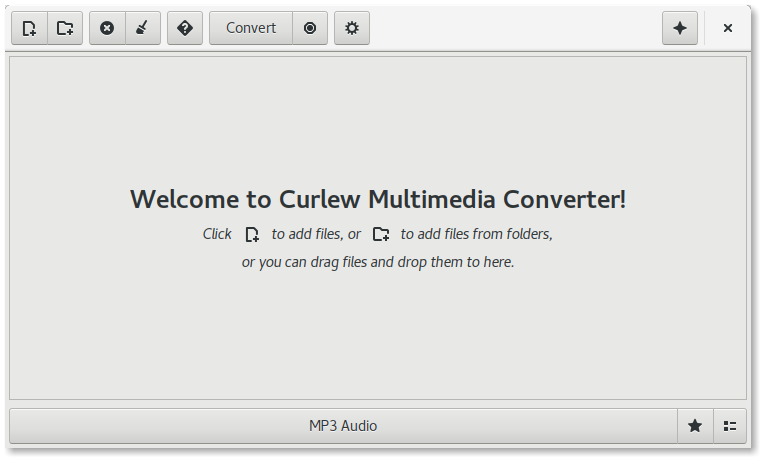Close the Curlew window

click(728, 28)
